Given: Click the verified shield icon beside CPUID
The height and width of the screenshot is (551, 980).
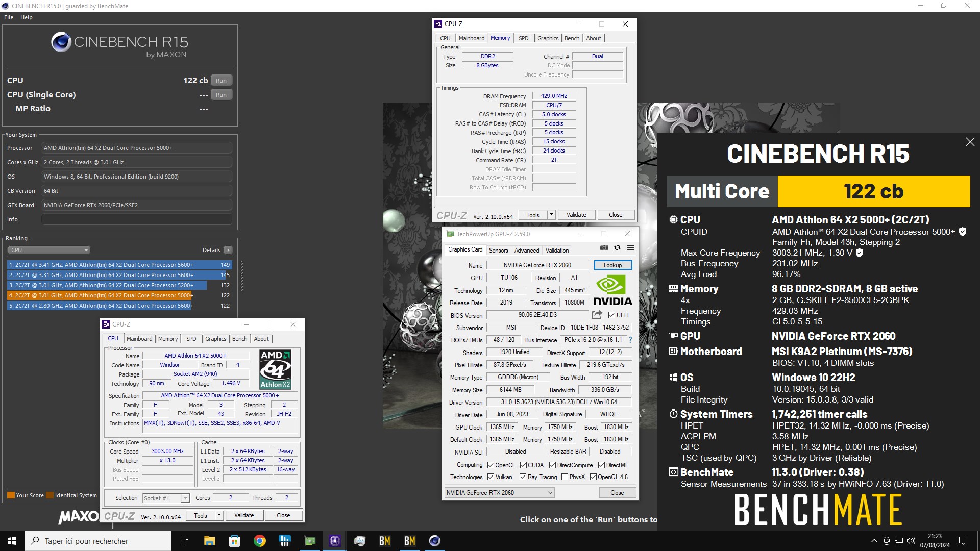Looking at the screenshot, I should tap(963, 232).
